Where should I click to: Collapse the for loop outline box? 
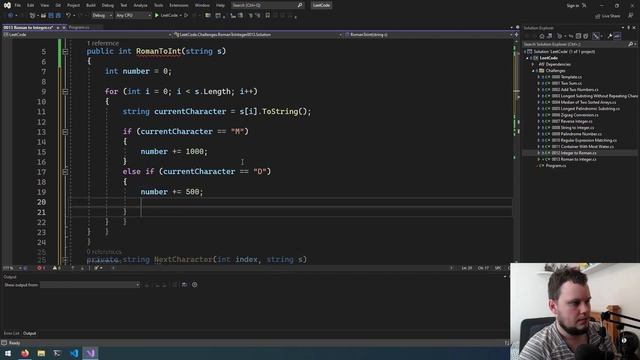pos(65,92)
